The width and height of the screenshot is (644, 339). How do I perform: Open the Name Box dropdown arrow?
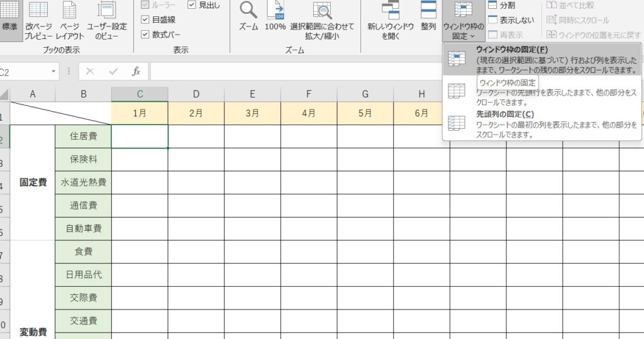(x=53, y=72)
